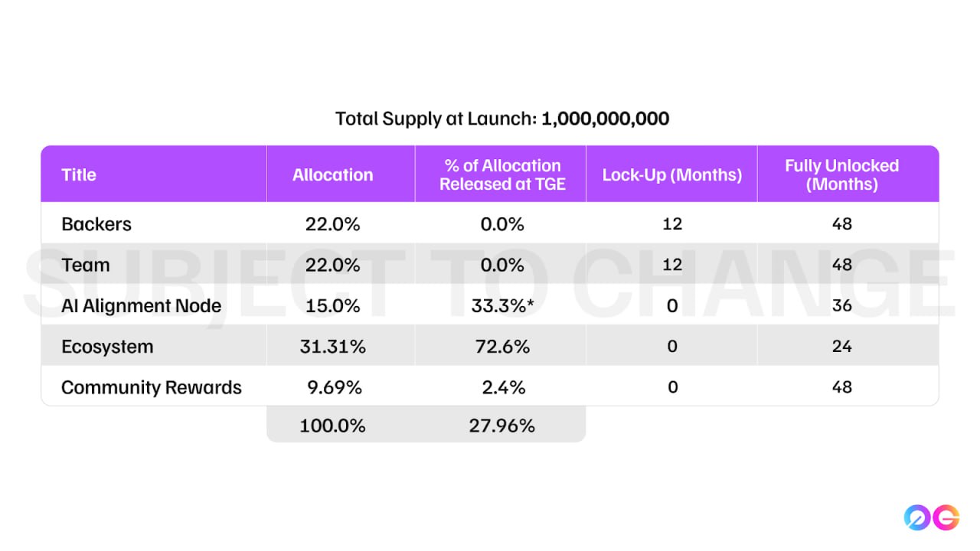Select '% of Allocation Released at TGE' header
The width and height of the screenshot is (980, 551).
pyautogui.click(x=502, y=174)
